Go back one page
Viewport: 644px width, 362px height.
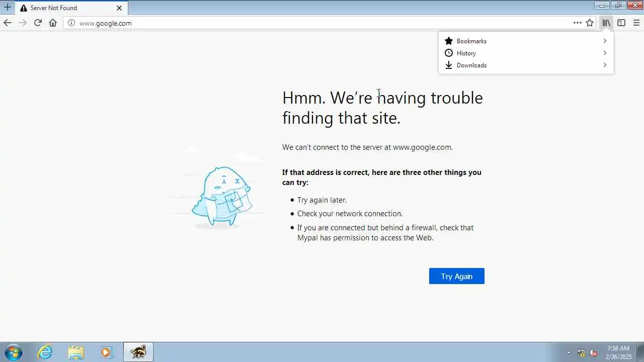click(x=8, y=23)
